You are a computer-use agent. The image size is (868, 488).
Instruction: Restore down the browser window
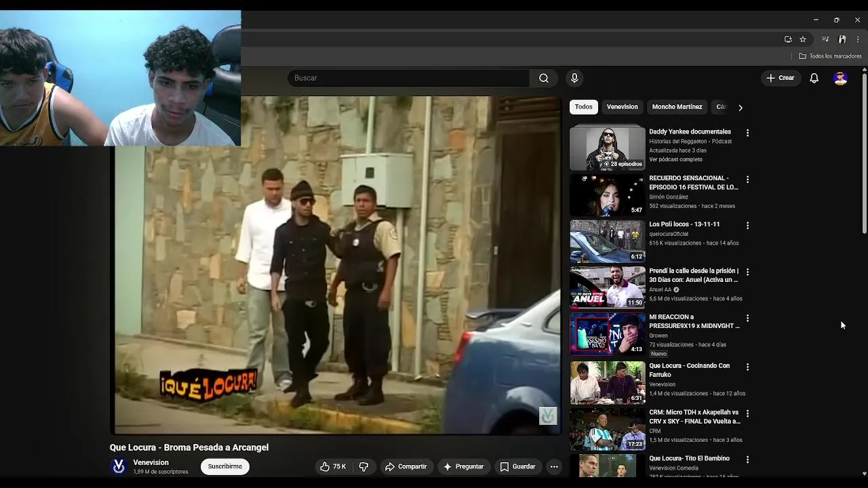tap(836, 20)
